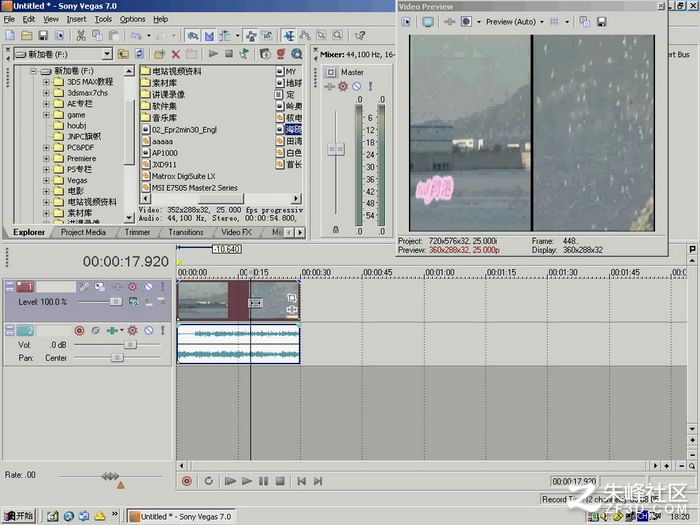Select the AP1000 file
The width and height of the screenshot is (700, 525).
160,153
